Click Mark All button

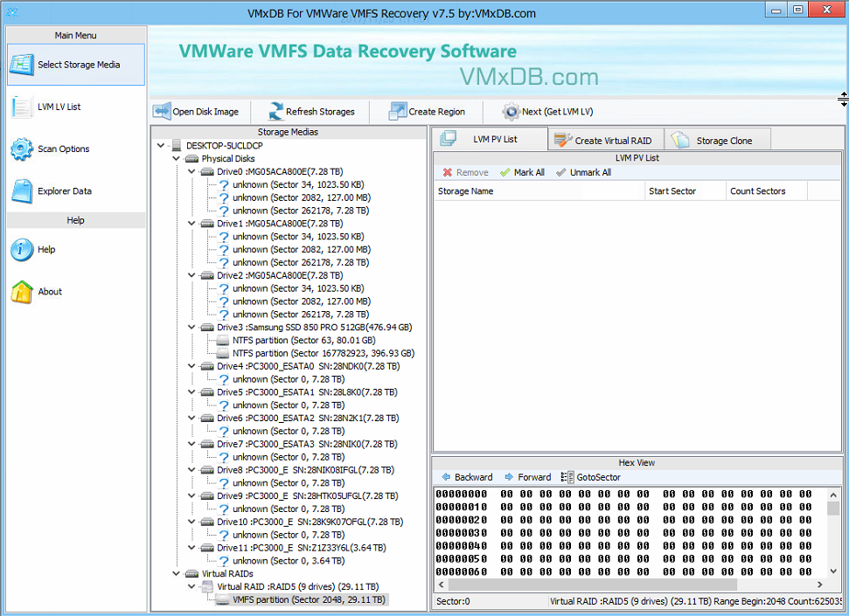pos(522,172)
